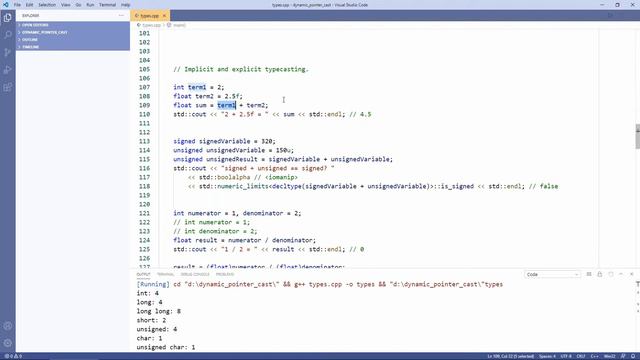Open the Go menu
This screenshot has width=640, height=360.
78,5
